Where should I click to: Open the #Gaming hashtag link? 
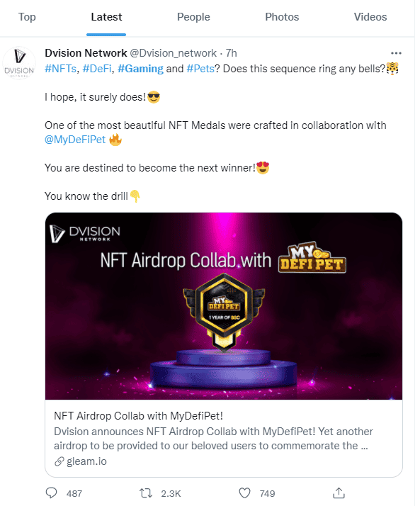141,69
